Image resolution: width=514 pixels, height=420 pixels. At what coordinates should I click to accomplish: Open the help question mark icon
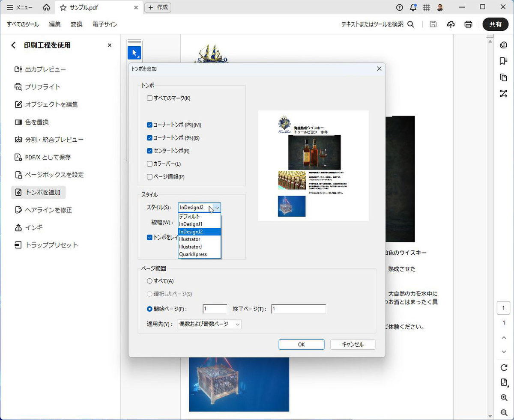(x=400, y=7)
